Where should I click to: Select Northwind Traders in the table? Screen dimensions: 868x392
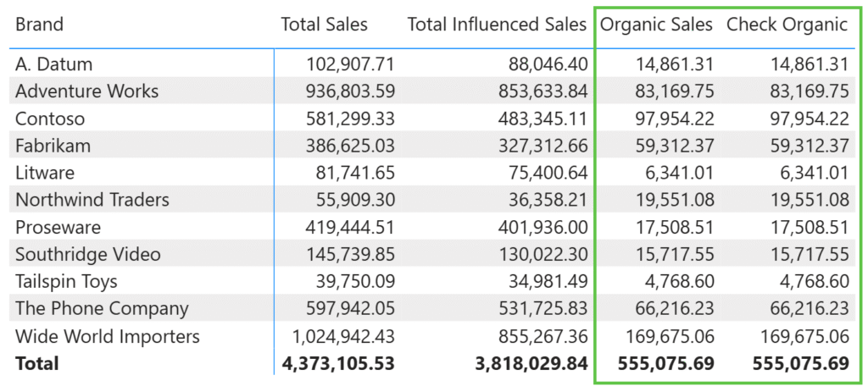(92, 200)
